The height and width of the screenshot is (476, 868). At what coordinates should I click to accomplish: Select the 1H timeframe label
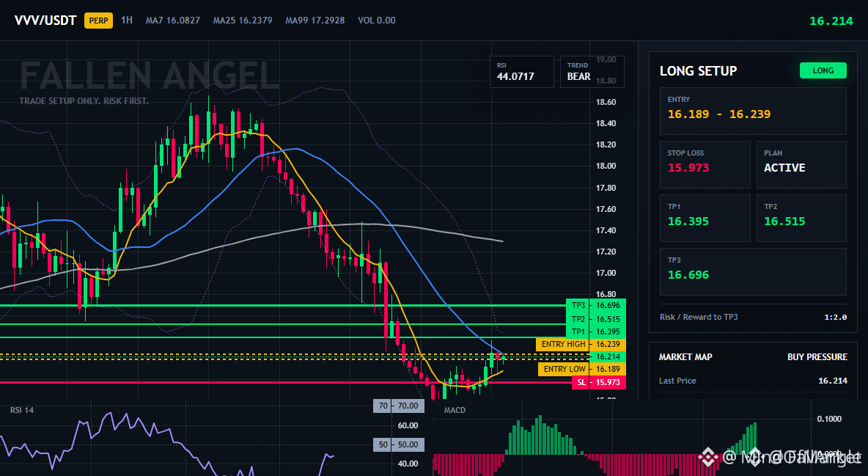[127, 21]
